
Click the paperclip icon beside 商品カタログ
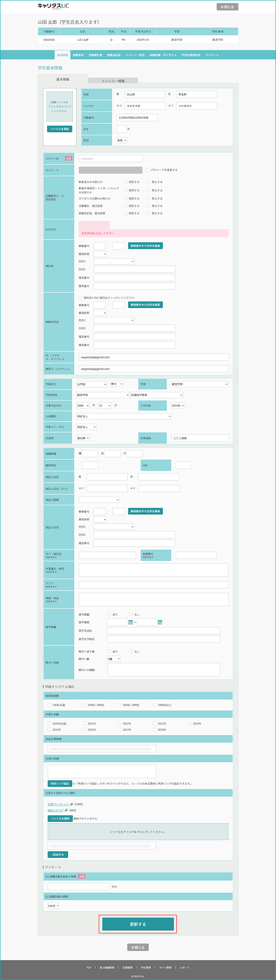click(66, 810)
